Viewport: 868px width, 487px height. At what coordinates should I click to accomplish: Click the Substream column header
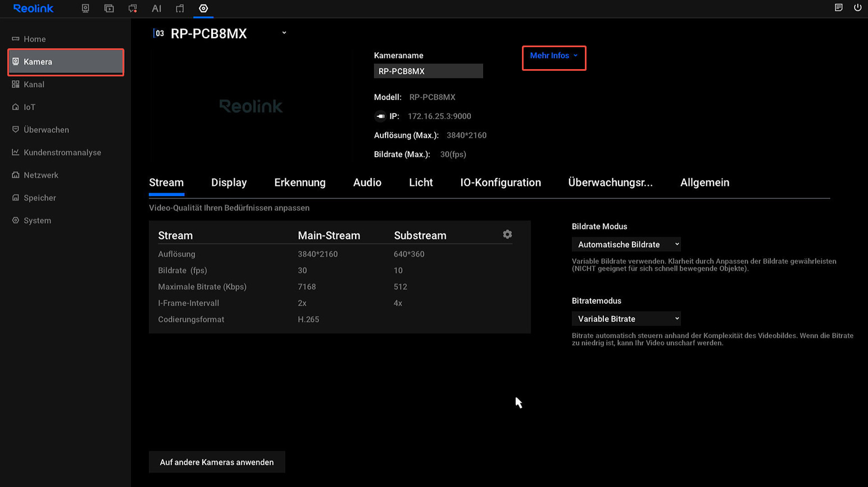point(420,235)
